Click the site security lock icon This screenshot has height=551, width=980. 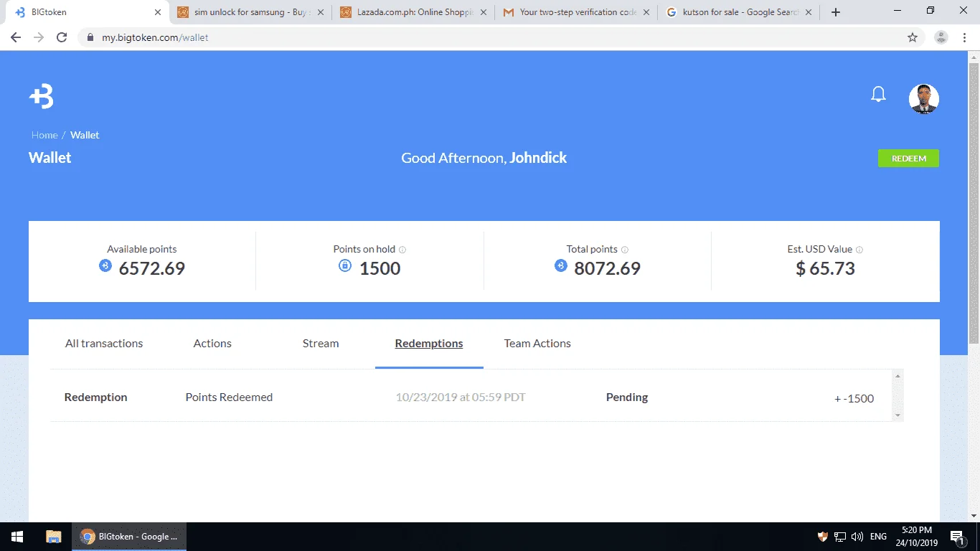(90, 37)
